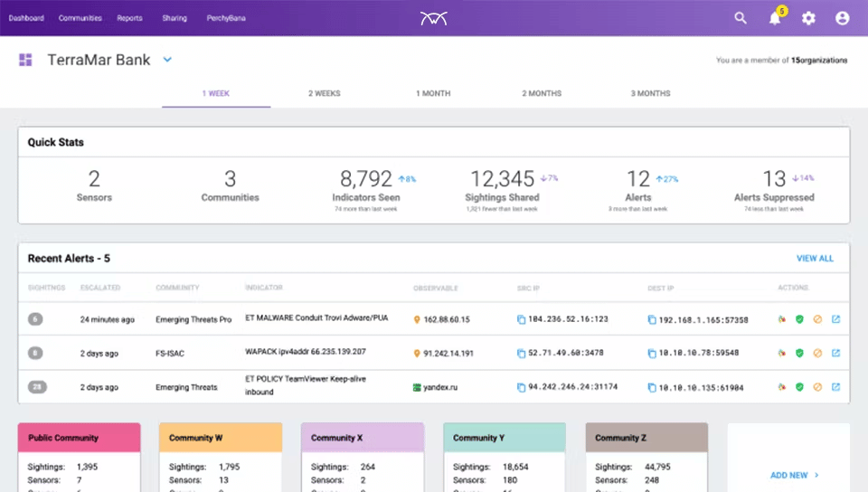Copy destination IP 10.10.10.135:61984
868x492 pixels.
pyautogui.click(x=652, y=387)
